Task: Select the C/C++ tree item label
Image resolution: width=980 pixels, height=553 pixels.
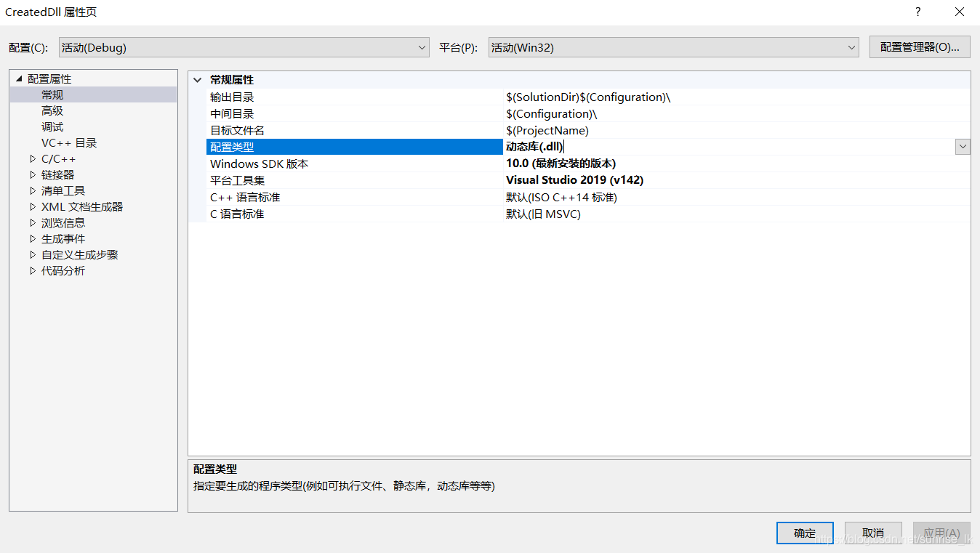Action: pyautogui.click(x=58, y=158)
